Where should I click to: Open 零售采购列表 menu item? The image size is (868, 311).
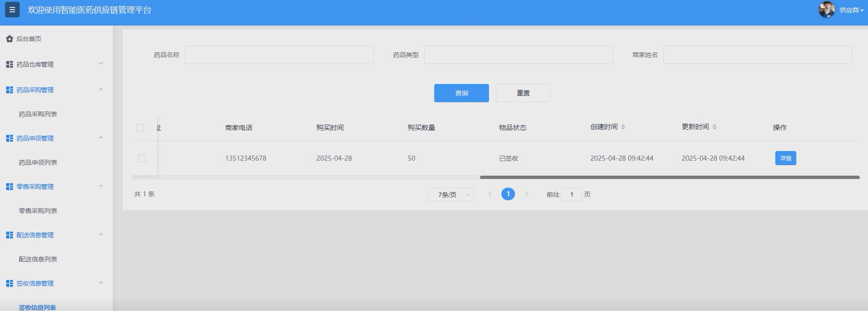click(x=38, y=211)
